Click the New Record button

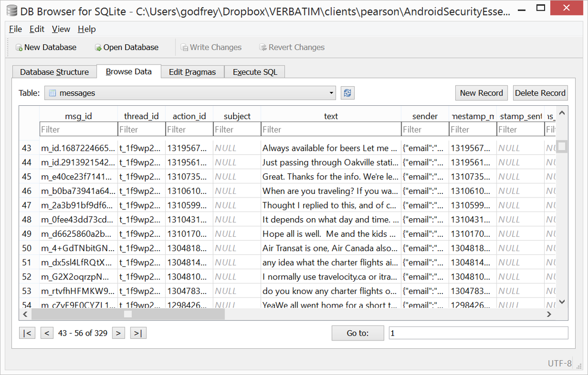coord(482,93)
